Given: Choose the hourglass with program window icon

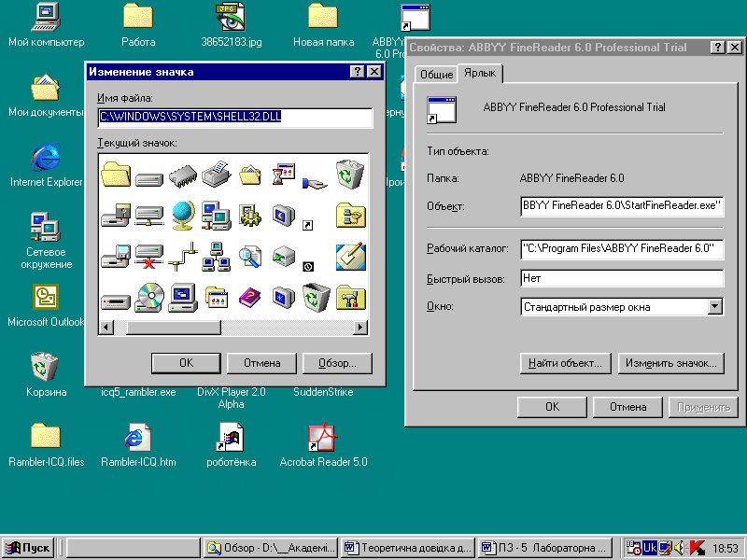Looking at the screenshot, I should 284,175.
